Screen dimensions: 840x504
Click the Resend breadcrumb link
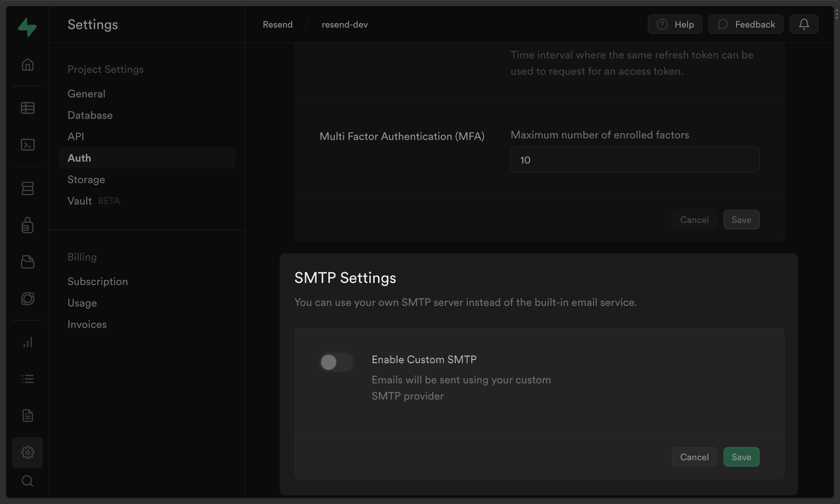(x=277, y=24)
